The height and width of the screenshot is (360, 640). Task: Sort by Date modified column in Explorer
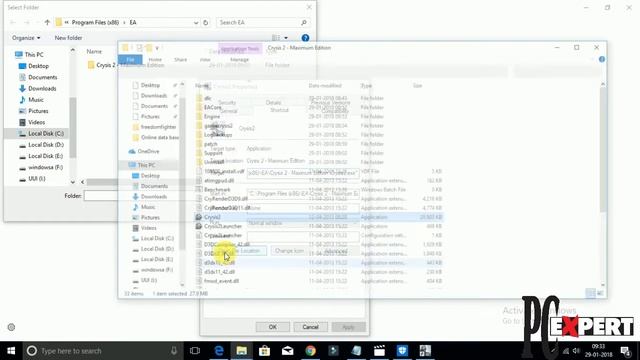pos(325,86)
